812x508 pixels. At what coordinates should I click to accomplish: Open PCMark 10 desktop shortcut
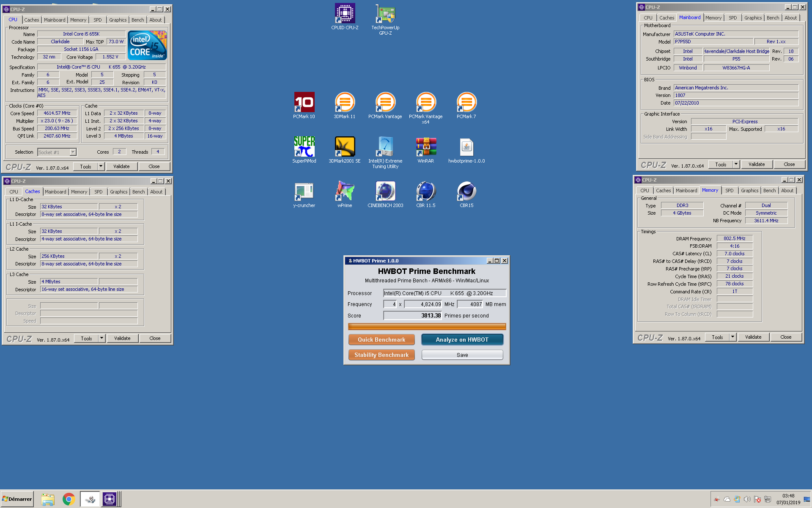[304, 105]
